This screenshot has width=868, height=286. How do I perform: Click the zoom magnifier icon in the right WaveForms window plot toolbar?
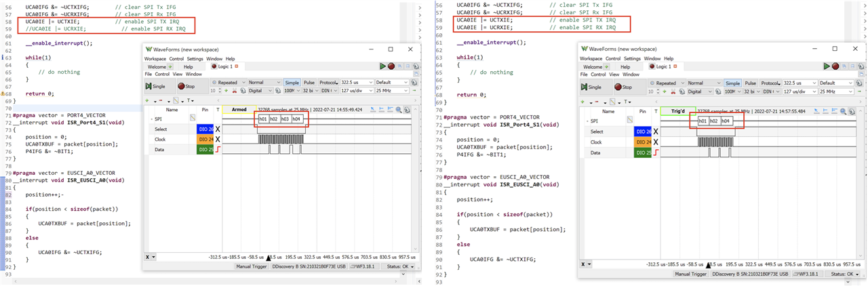[843, 111]
